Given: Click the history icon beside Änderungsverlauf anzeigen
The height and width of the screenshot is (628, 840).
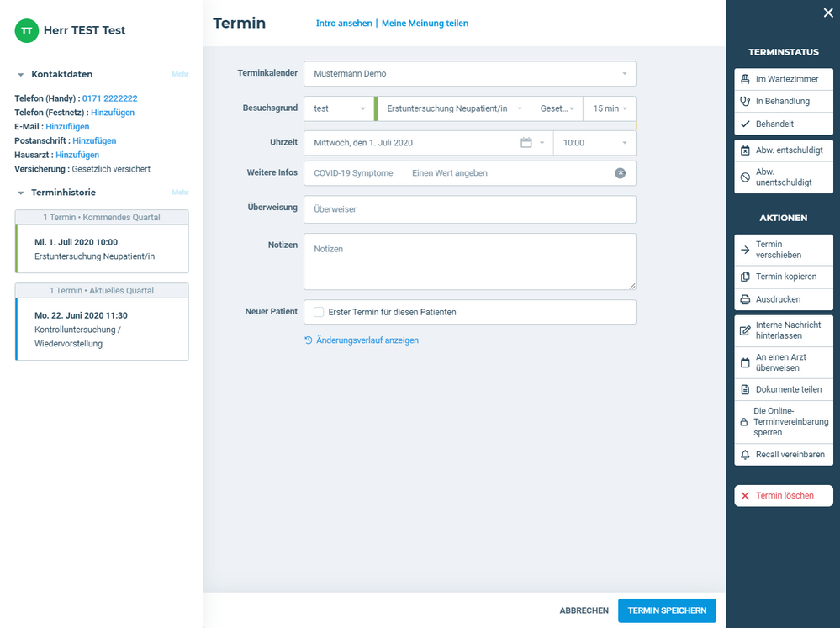Looking at the screenshot, I should point(308,340).
